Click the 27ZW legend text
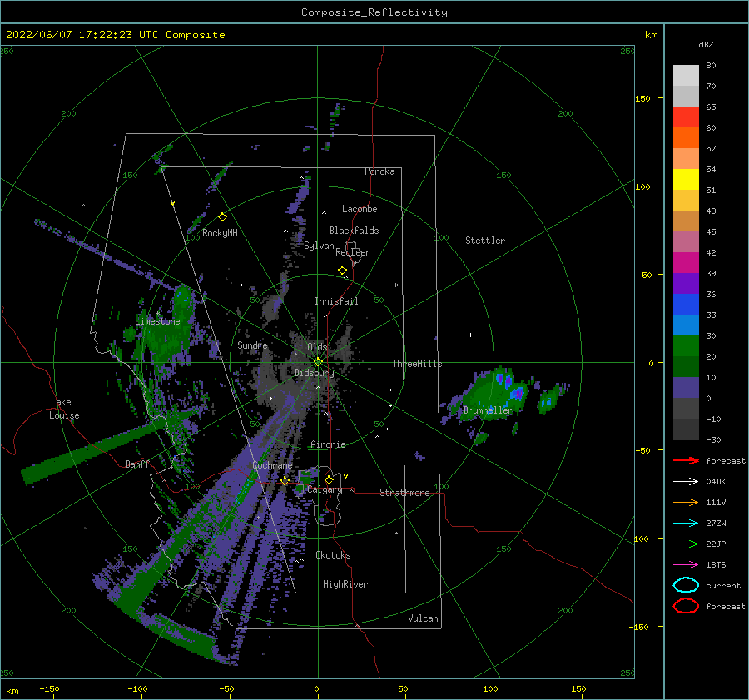Image resolution: width=749 pixels, height=700 pixels. tap(716, 524)
